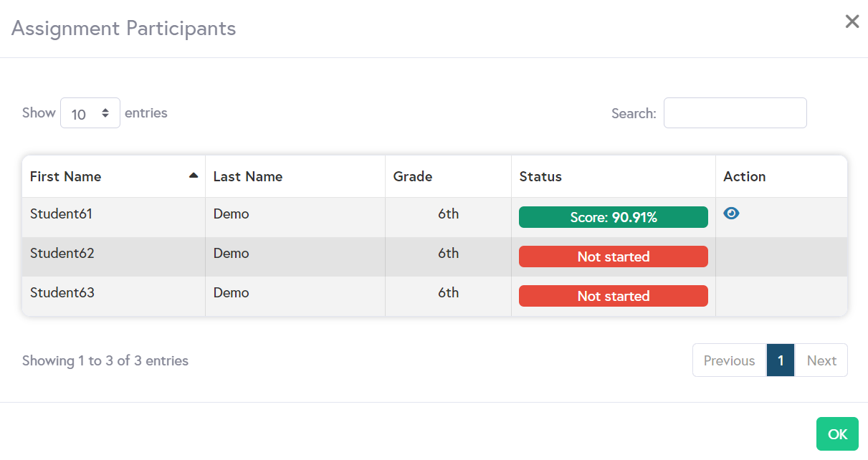Open the show entries dropdown
This screenshot has width=868, height=460.
tap(90, 113)
